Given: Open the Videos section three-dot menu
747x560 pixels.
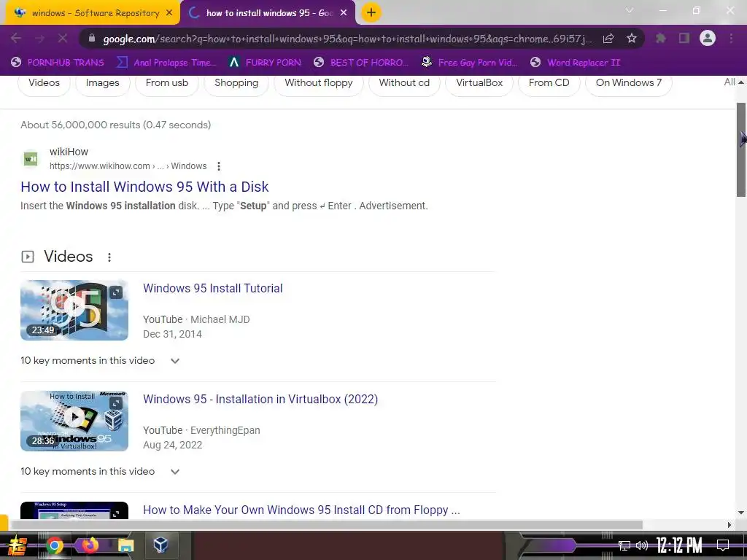Looking at the screenshot, I should click(x=109, y=257).
